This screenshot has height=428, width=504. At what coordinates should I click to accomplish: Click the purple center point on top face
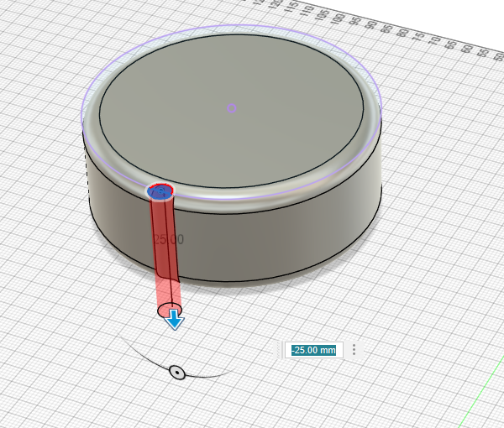click(x=232, y=108)
